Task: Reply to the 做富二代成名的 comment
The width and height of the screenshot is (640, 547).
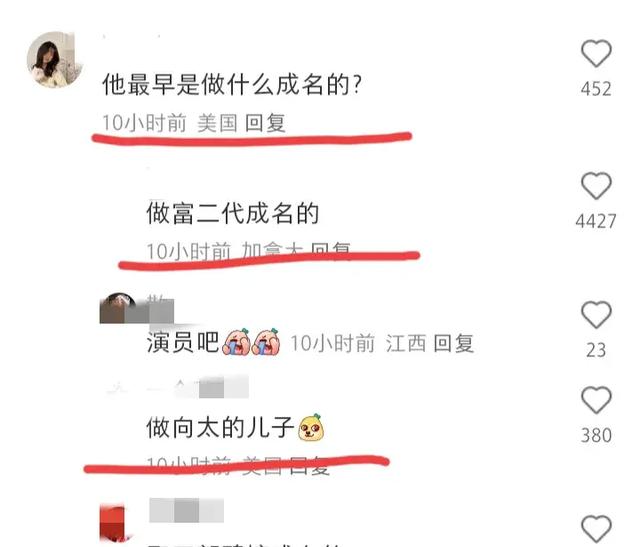Action: pos(331,250)
